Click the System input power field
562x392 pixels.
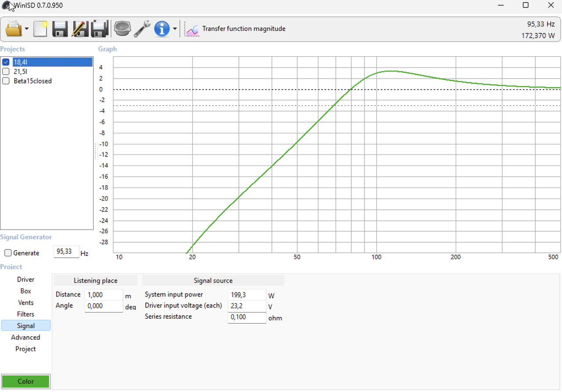click(x=247, y=295)
